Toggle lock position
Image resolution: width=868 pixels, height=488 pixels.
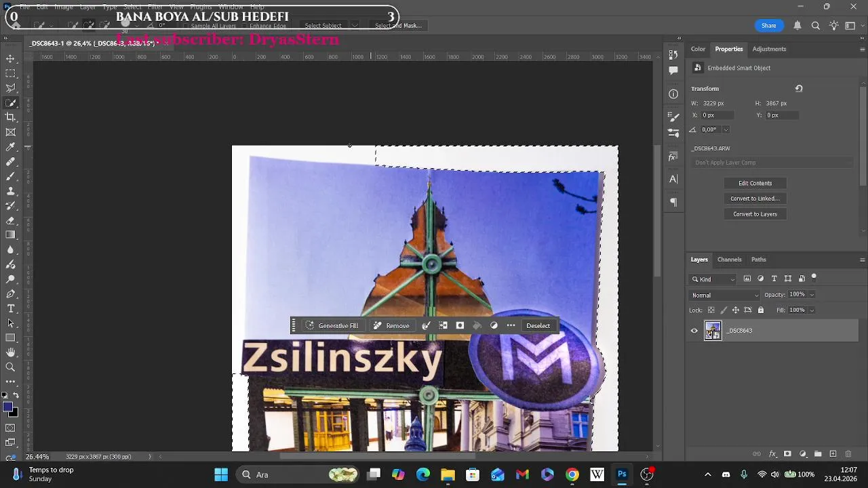pos(736,310)
